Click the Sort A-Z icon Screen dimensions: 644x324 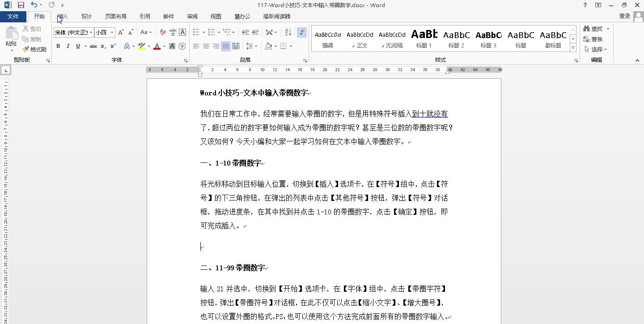(288, 32)
